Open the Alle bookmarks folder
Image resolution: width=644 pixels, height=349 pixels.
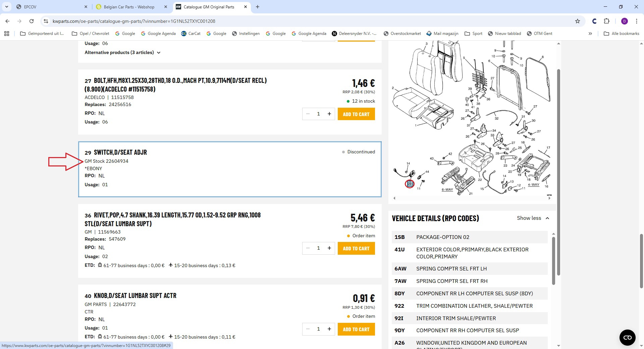click(622, 34)
